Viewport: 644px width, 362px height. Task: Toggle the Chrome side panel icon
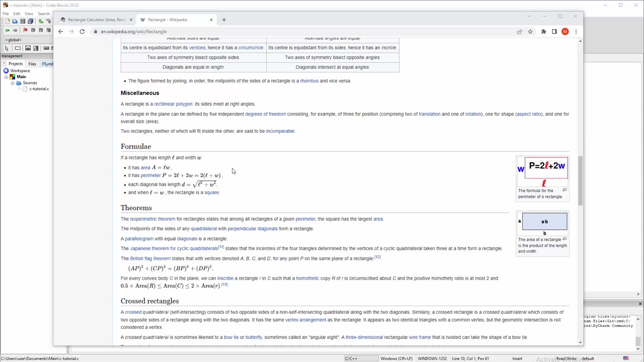click(554, 32)
